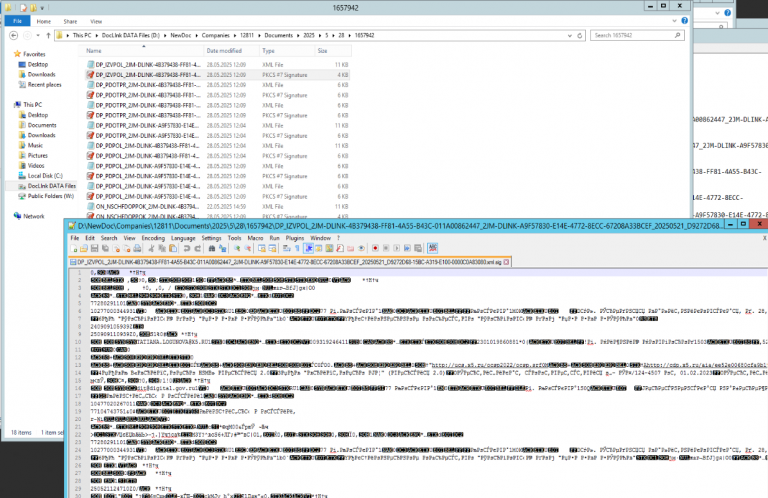Zoom out with the Notepad++ toolbar icon
This screenshot has height=498, width=768.
[247, 248]
